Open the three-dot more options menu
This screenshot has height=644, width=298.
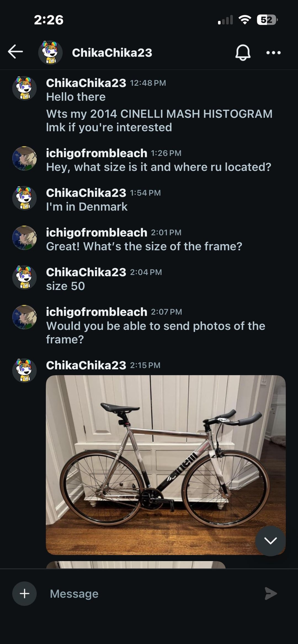pyautogui.click(x=273, y=52)
